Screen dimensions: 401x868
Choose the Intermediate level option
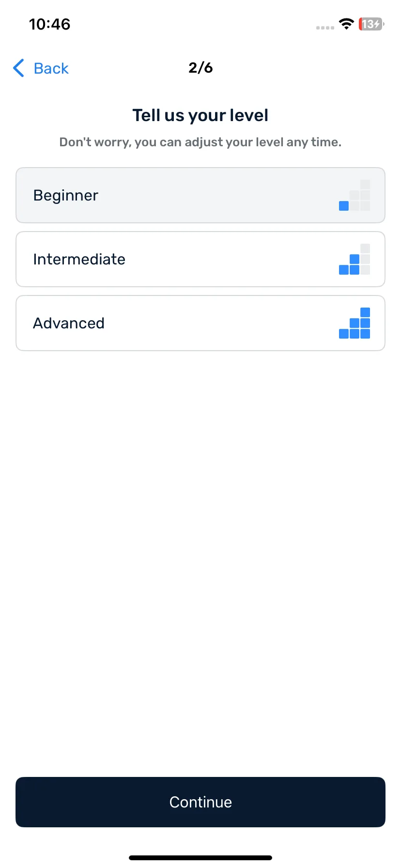click(200, 259)
